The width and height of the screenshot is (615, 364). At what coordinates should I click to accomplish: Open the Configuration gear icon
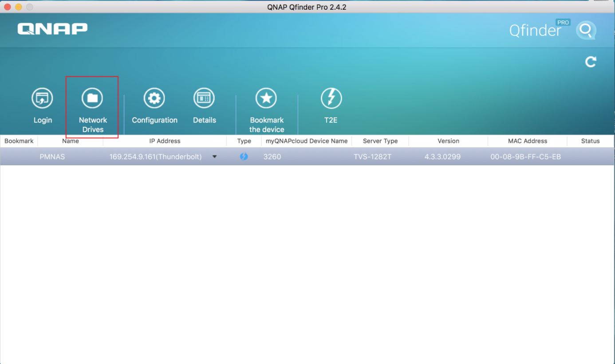tap(154, 98)
